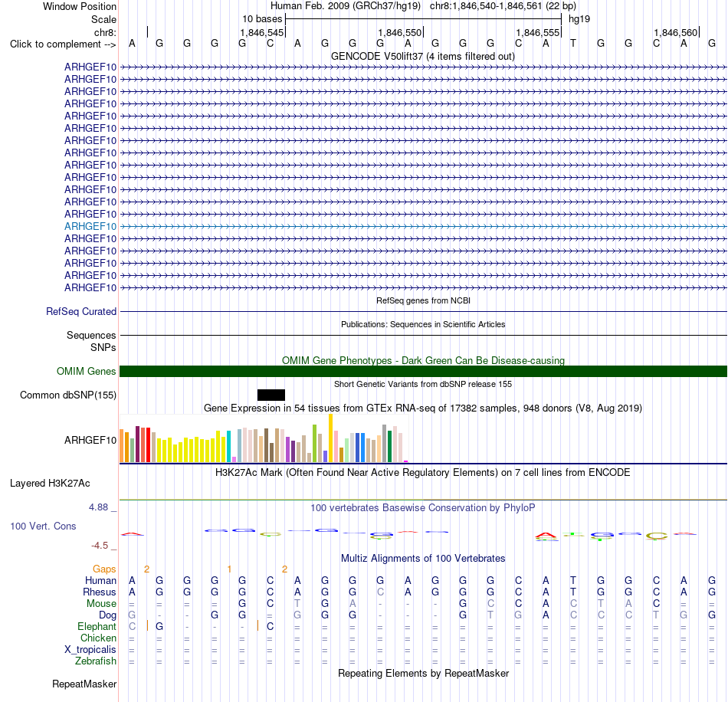
Task: Click the Window Position label
Action: click(80, 6)
